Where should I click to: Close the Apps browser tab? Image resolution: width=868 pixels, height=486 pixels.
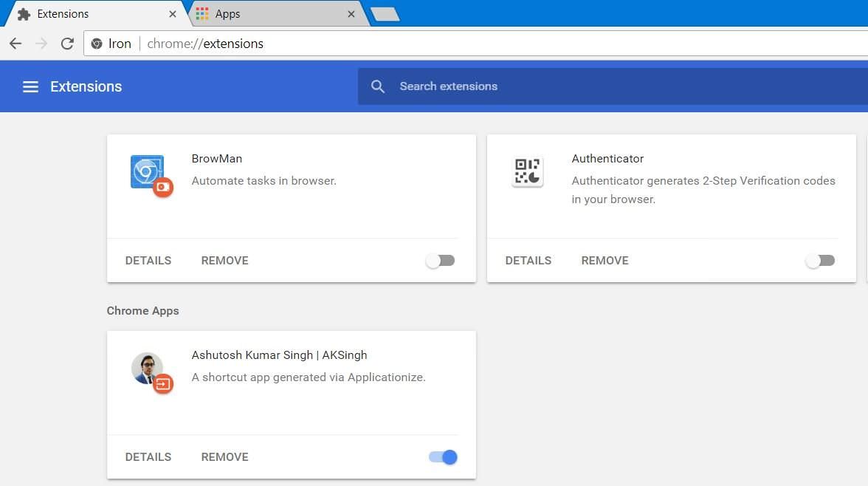pyautogui.click(x=351, y=14)
